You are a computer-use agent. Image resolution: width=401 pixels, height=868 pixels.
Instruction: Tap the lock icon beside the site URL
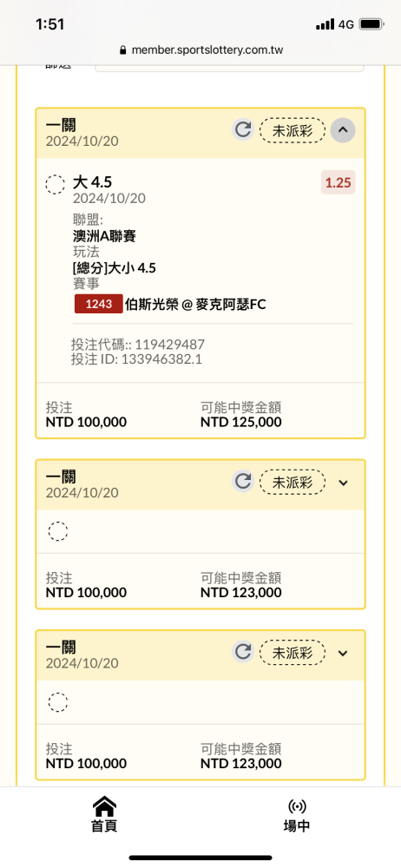coord(123,49)
